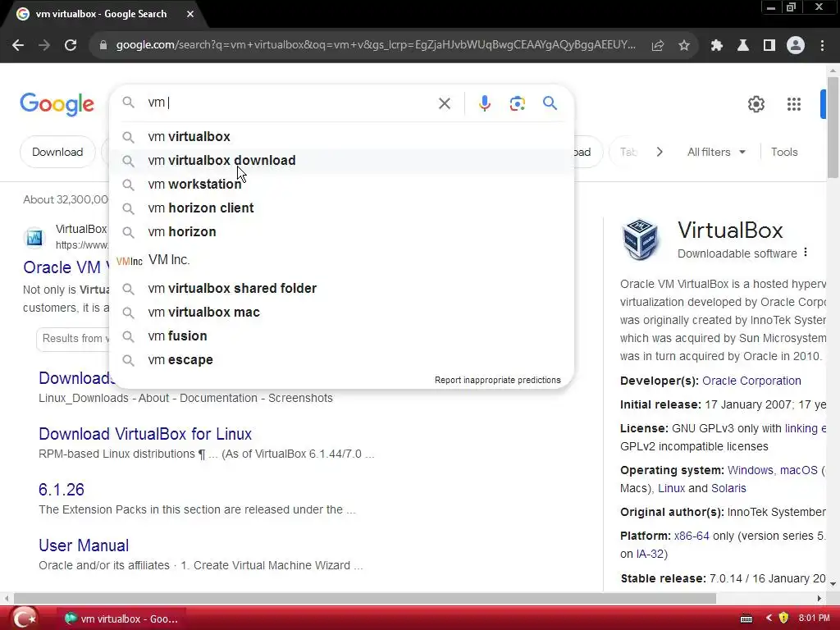Click the security shield tray icon
Image resolution: width=840 pixels, height=630 pixels.
point(783,619)
